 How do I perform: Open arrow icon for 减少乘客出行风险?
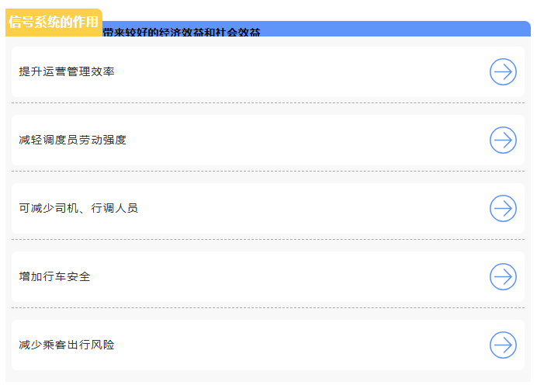click(503, 345)
